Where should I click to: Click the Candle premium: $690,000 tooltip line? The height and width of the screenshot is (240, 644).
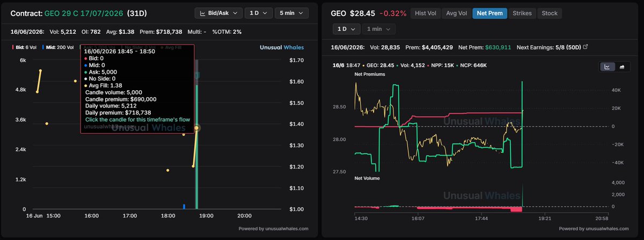(x=121, y=99)
